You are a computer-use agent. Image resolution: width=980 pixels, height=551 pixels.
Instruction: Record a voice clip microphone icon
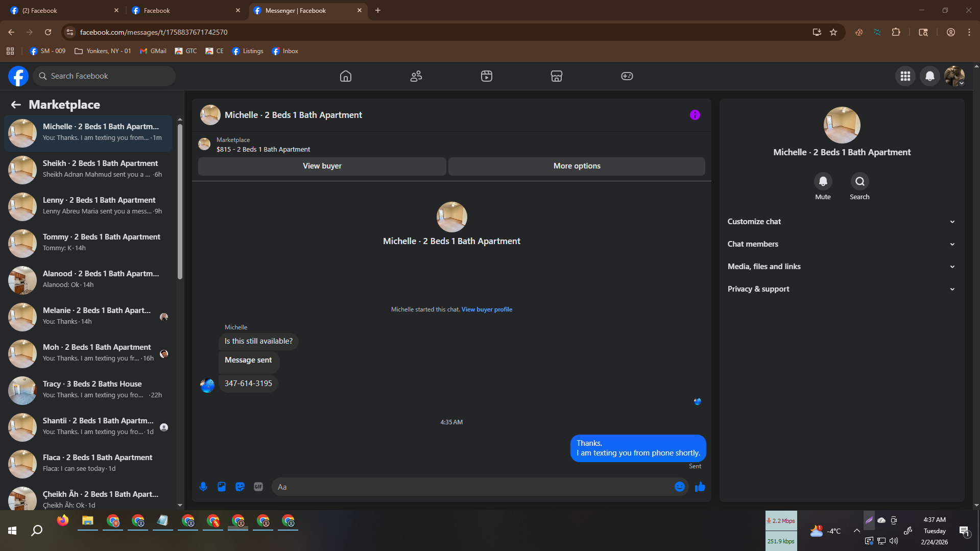coord(203,487)
